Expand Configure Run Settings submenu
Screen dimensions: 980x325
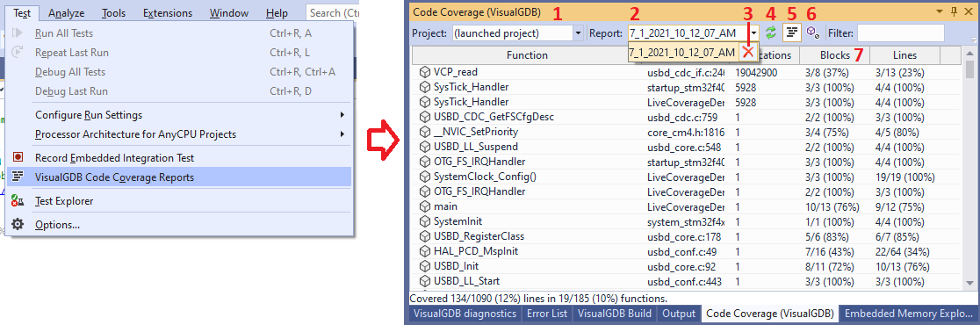[342, 115]
